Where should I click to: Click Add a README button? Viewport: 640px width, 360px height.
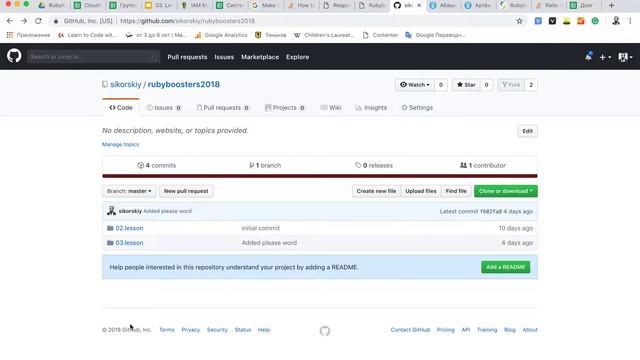tap(505, 267)
